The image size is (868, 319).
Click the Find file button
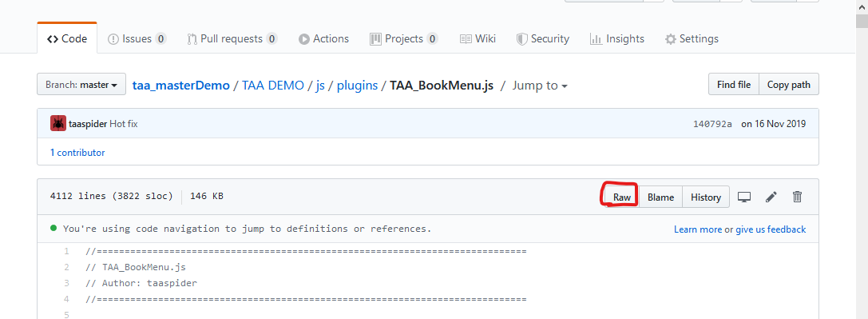click(734, 85)
